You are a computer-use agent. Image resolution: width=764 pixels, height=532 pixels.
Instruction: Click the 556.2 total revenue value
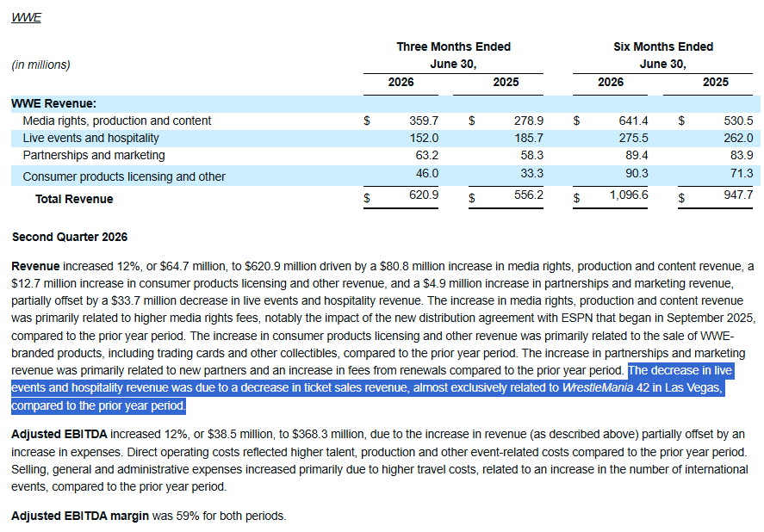point(529,195)
